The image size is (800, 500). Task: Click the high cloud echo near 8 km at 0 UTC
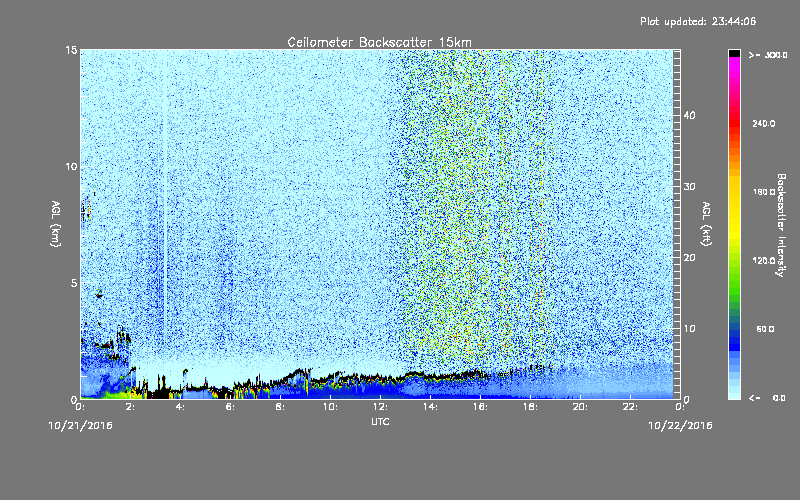[x=88, y=208]
